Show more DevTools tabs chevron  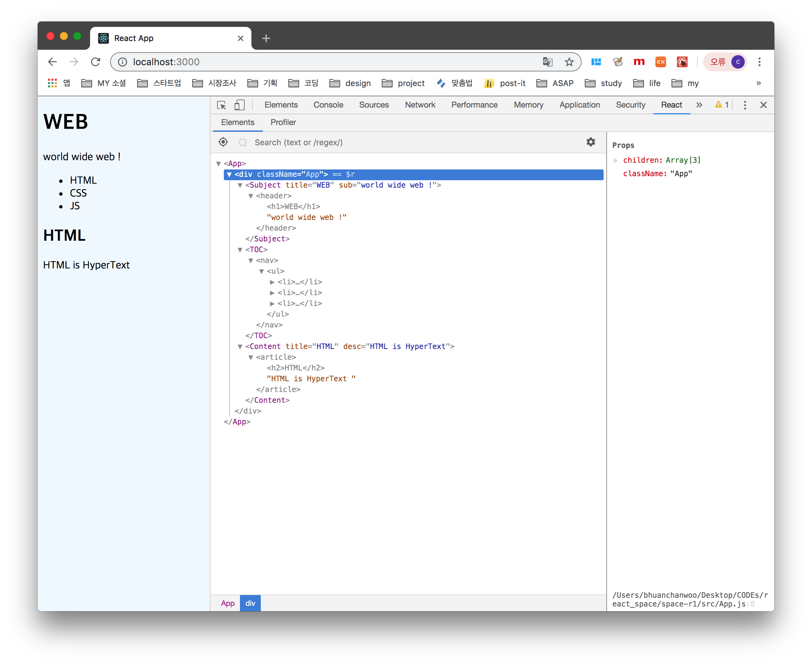pos(699,105)
